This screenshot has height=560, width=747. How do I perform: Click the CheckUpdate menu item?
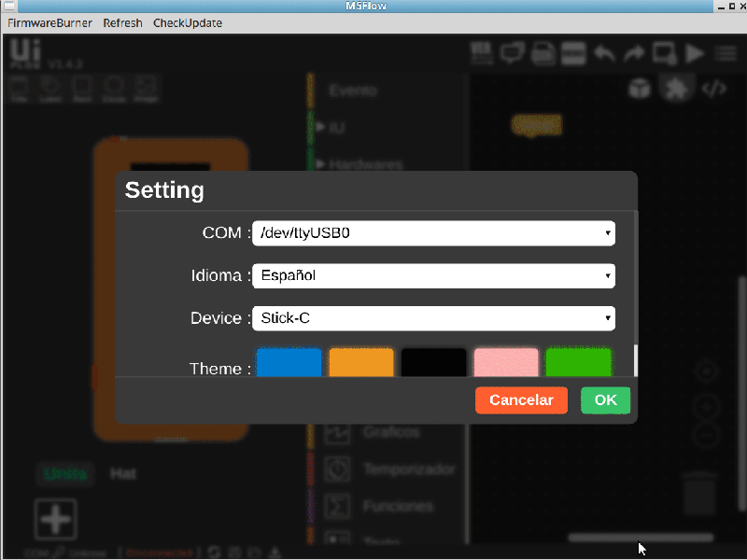coord(188,22)
